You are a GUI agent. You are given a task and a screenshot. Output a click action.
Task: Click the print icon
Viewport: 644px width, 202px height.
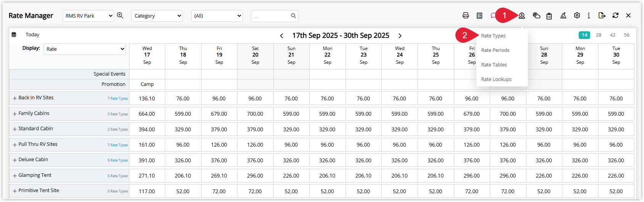tap(465, 16)
